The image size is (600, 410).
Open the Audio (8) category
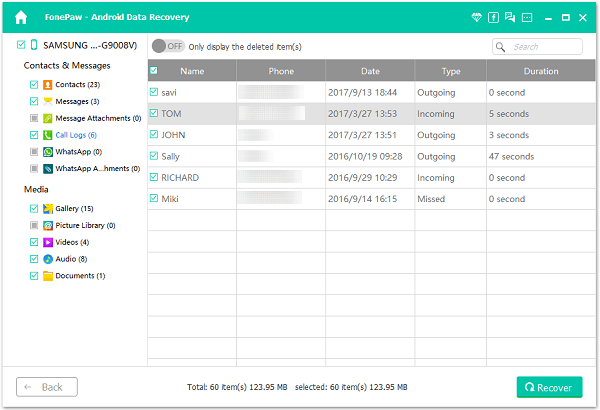point(71,259)
